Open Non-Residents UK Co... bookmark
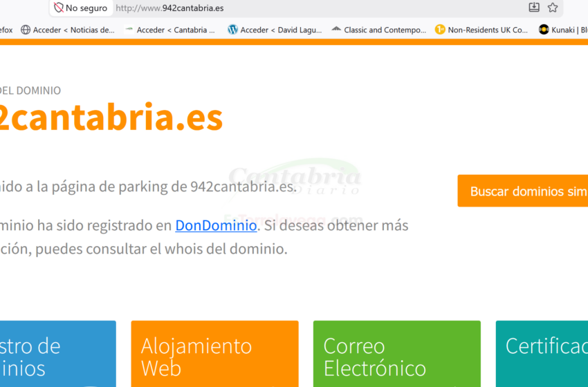588x387 pixels. coord(481,30)
